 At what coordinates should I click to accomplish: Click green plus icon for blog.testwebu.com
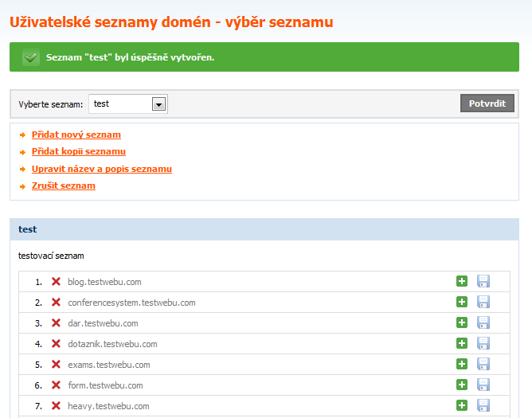coord(462,281)
